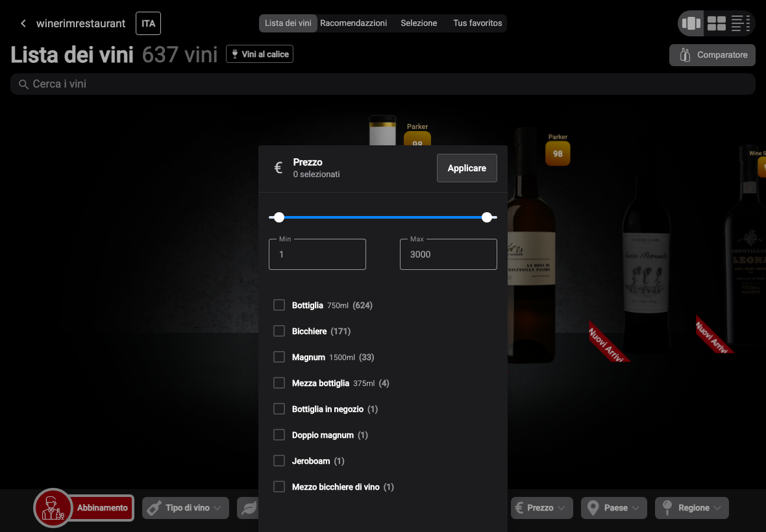Click the minimum price slider handle
This screenshot has width=766, height=532.
tap(279, 217)
